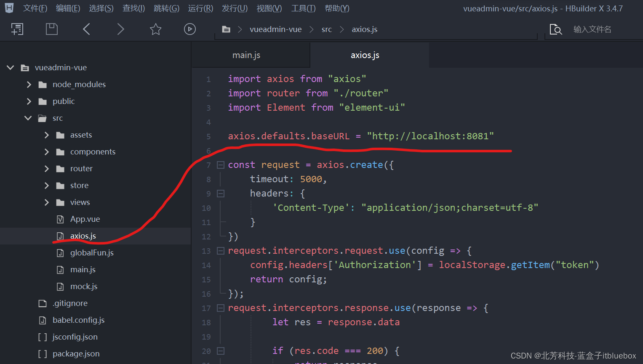
Task: Click the file search magnifier icon
Action: [x=556, y=29]
